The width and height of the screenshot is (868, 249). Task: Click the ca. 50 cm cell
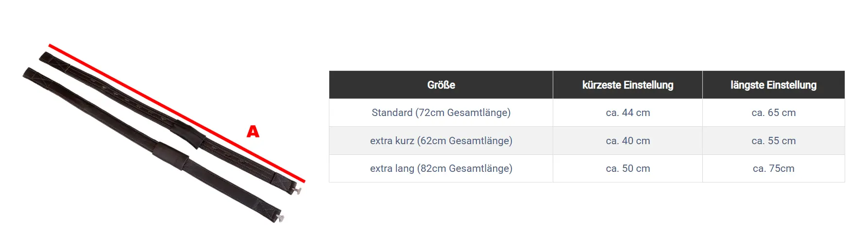(628, 168)
